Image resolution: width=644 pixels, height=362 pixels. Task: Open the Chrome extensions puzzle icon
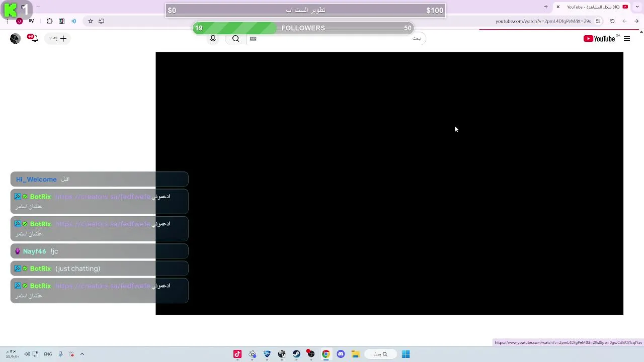pos(50,21)
